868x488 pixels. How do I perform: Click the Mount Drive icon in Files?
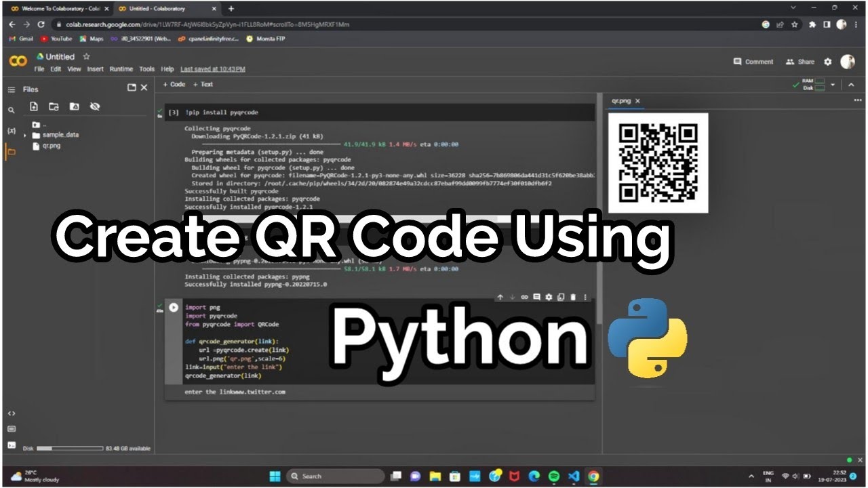tap(74, 106)
